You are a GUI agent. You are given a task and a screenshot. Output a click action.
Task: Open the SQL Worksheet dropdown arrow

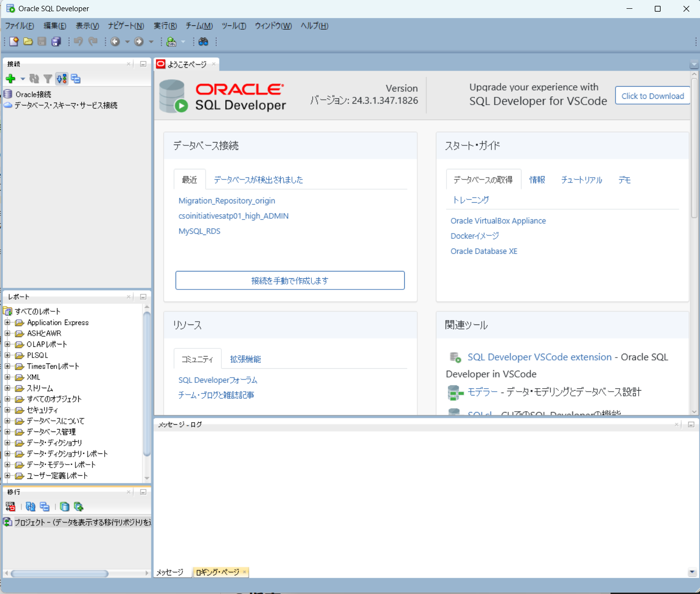coord(183,42)
